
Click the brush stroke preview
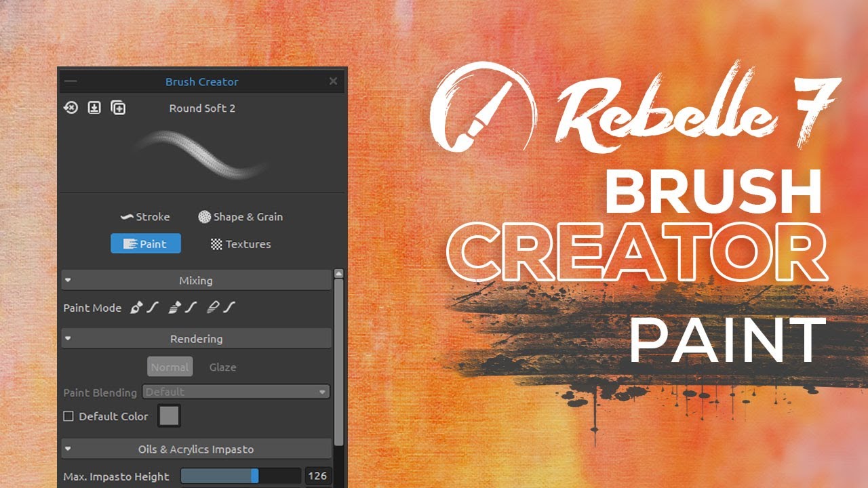(202, 156)
